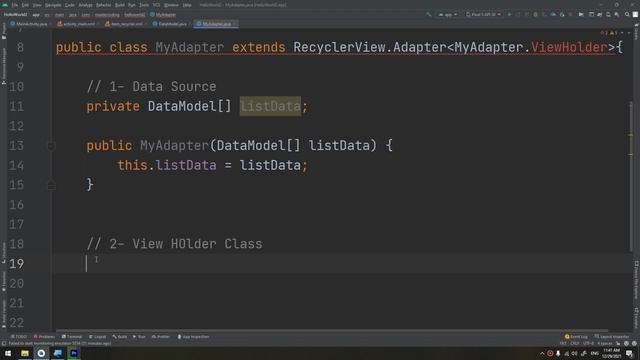Open the App Inspection tool window
640x360 pixels.
(x=193, y=337)
